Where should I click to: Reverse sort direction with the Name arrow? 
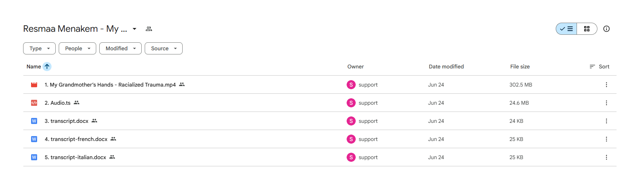pyautogui.click(x=47, y=67)
